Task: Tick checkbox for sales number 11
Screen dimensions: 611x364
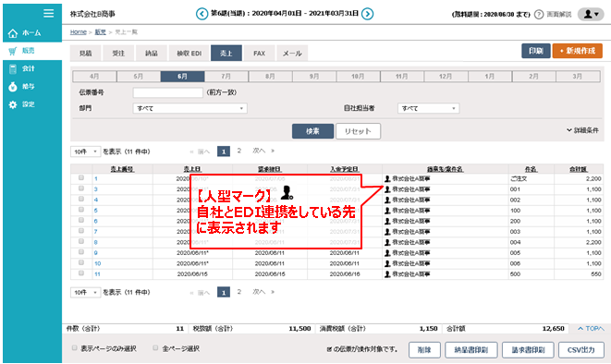Action: pyautogui.click(x=81, y=273)
